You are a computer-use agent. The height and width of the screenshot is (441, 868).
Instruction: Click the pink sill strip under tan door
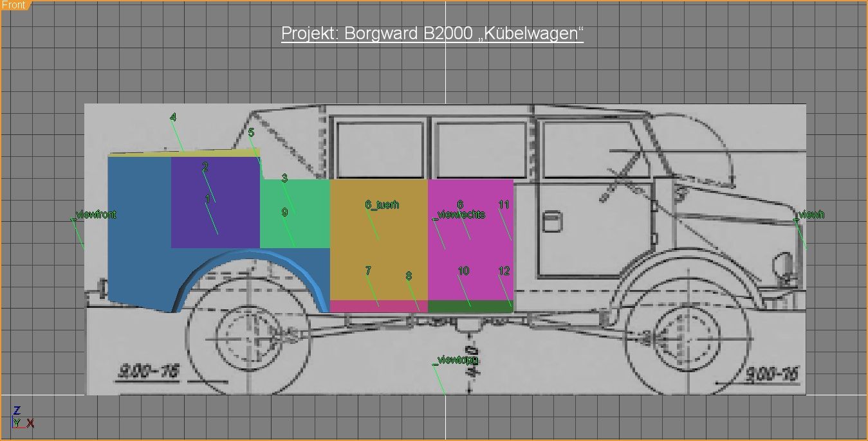pyautogui.click(x=378, y=306)
